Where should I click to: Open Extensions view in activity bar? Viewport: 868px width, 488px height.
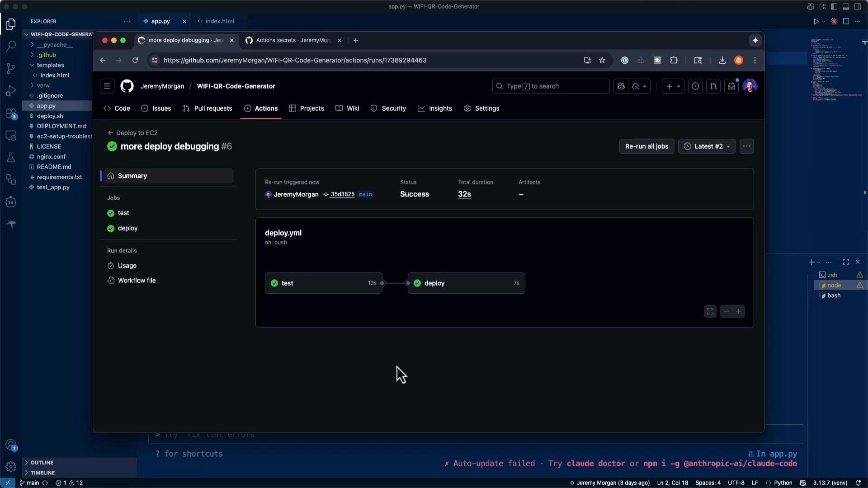click(x=11, y=113)
